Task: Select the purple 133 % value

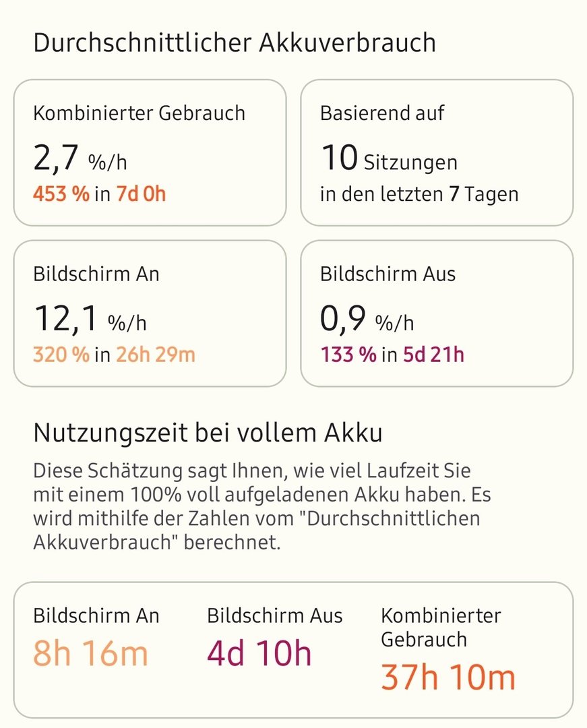Action: coord(348,355)
